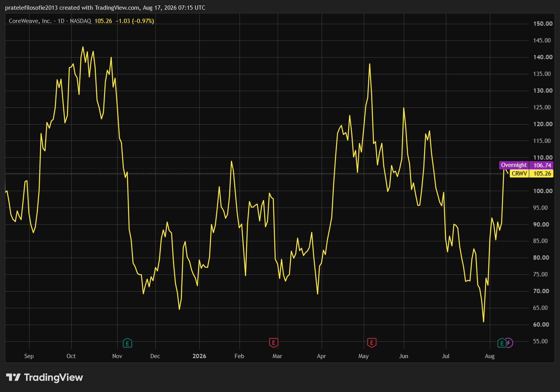The width and height of the screenshot is (560, 392).
Task: Click the 'CoreWeave, Inc.' symbol title
Action: click(30, 21)
